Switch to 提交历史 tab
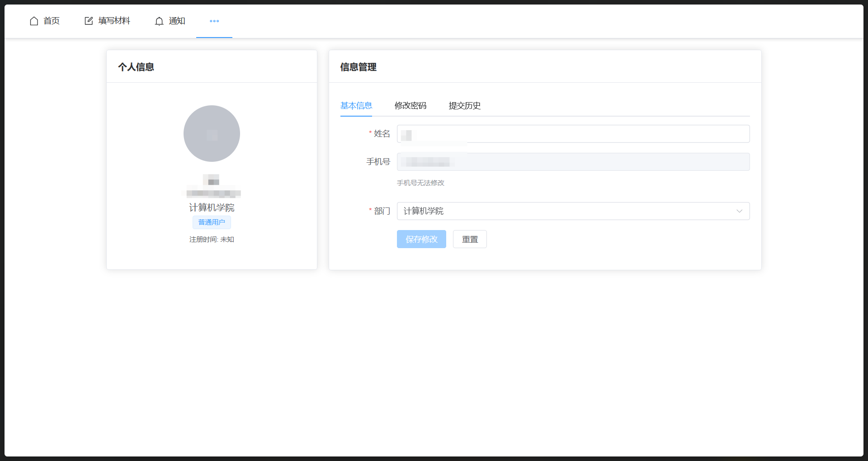 465,105
